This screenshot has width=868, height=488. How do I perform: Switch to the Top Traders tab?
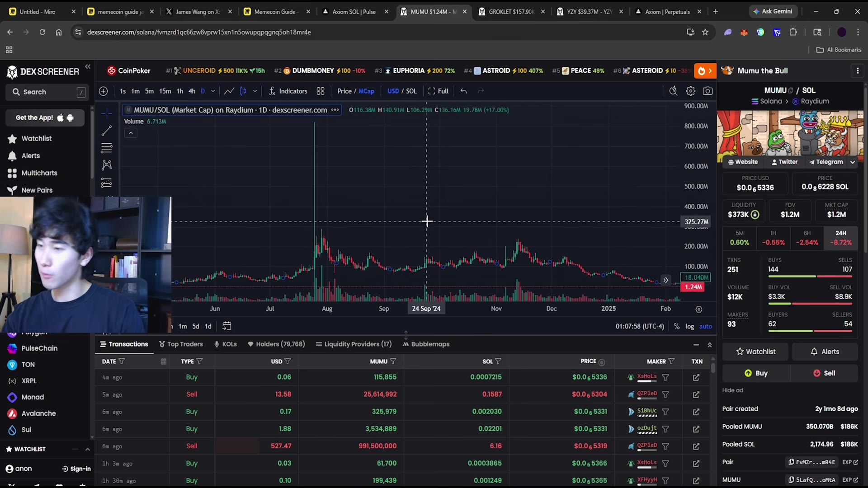point(181,344)
